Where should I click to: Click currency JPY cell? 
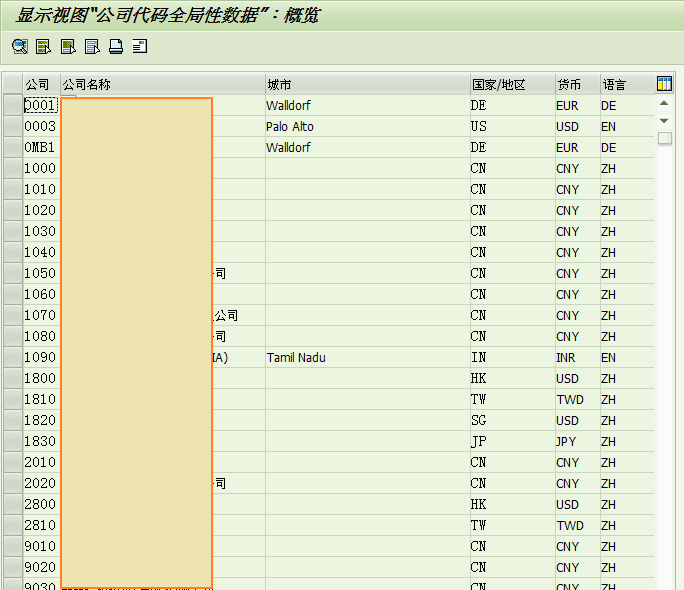[x=566, y=441]
